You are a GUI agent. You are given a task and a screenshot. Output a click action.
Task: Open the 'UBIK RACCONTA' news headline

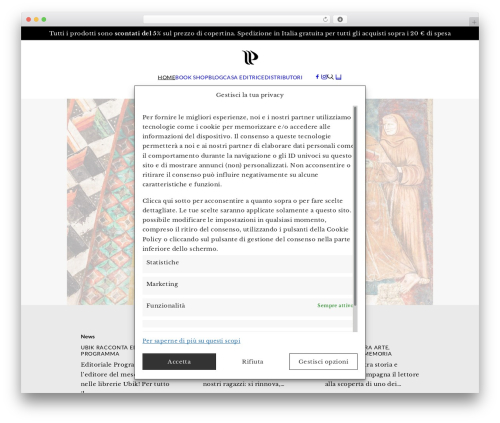pos(107,350)
